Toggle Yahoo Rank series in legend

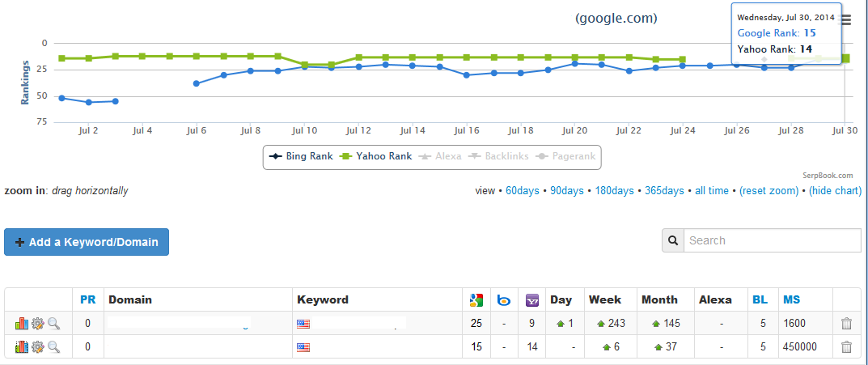coord(377,156)
